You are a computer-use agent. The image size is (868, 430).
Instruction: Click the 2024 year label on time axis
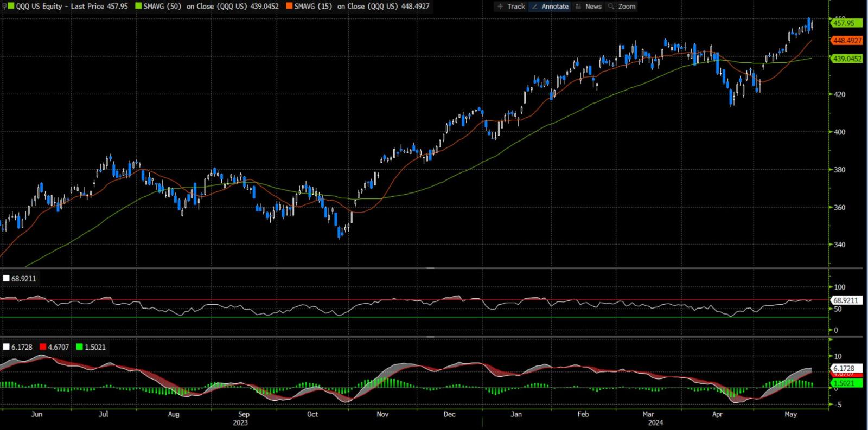(655, 423)
